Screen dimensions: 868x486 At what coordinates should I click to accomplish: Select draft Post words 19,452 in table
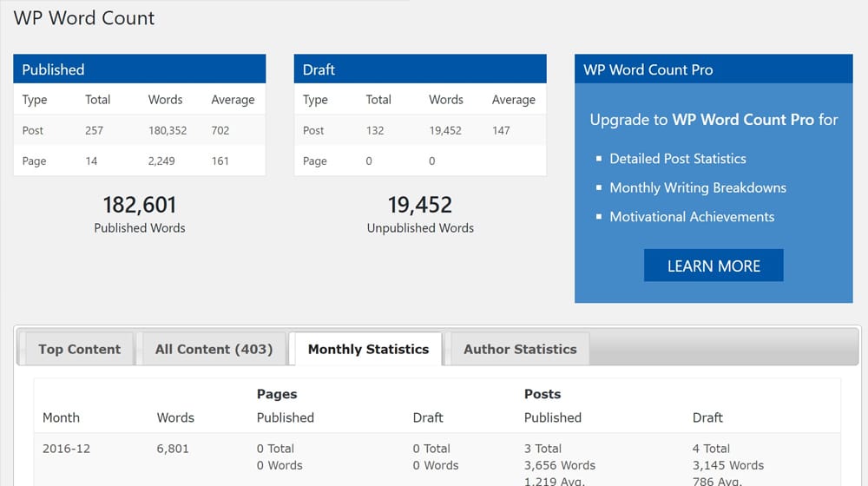[x=445, y=131]
